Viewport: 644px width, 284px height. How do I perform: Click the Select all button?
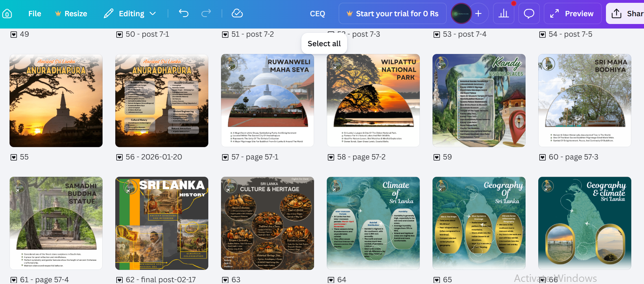click(x=324, y=44)
